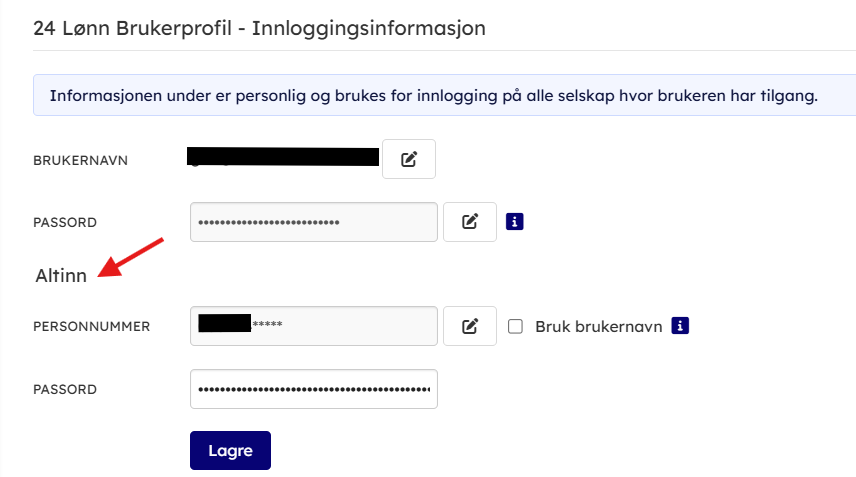
Task: Focus the first Passord input field
Action: coord(314,222)
